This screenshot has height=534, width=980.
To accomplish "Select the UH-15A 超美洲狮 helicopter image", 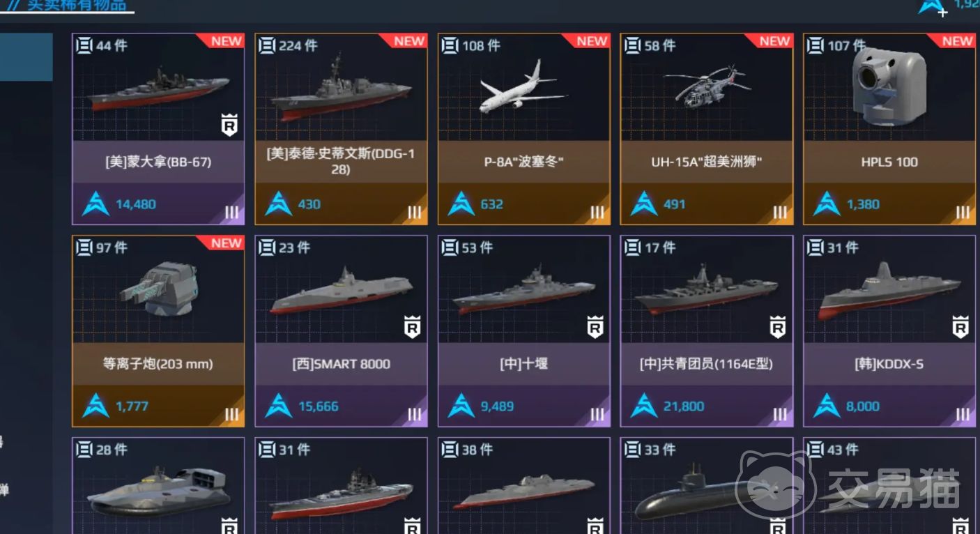I will click(705, 89).
